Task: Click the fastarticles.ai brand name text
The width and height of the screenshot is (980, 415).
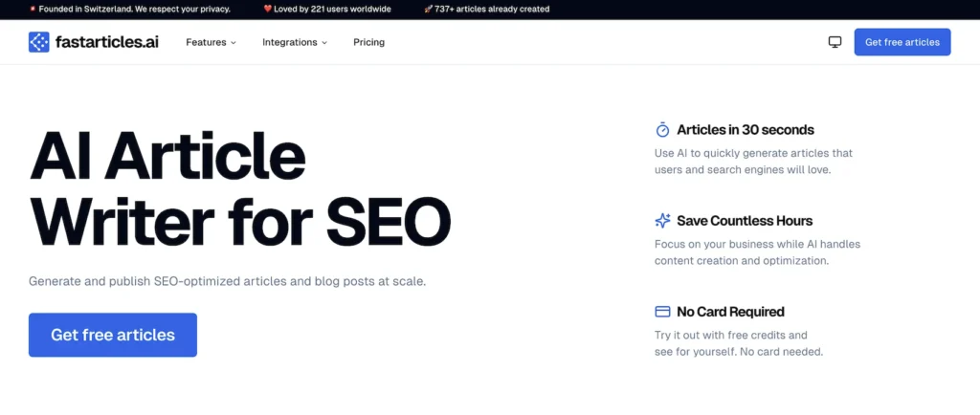Action: tap(108, 42)
